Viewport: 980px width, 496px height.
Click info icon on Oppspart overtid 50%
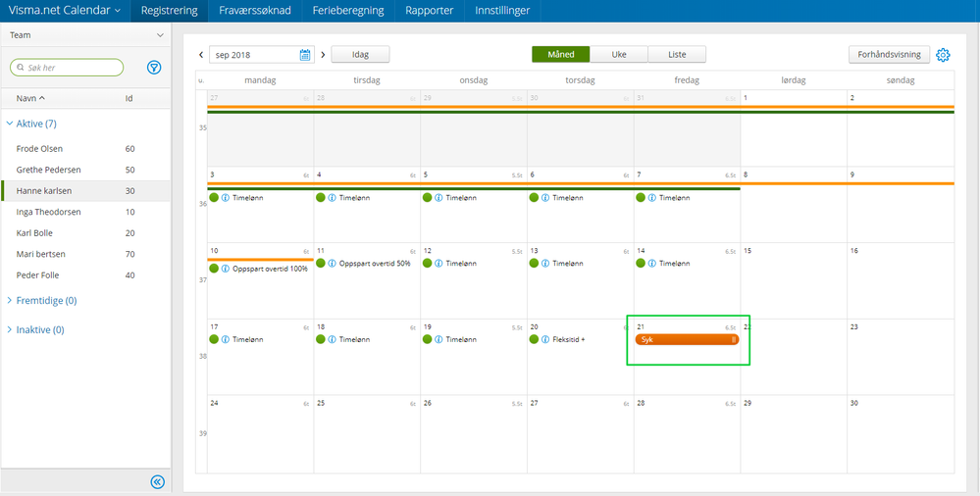click(x=332, y=263)
